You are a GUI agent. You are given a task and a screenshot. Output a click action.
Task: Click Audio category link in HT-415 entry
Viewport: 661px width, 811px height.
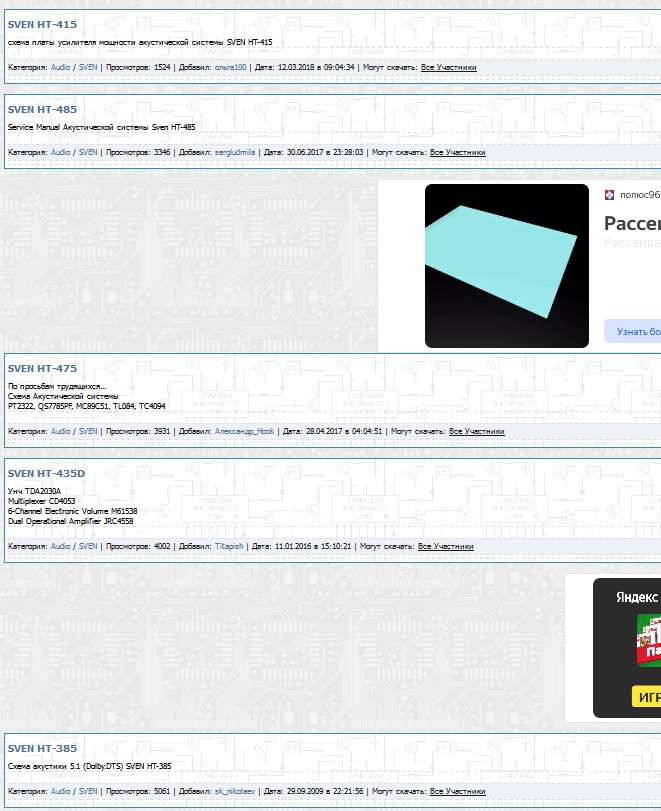point(61,68)
